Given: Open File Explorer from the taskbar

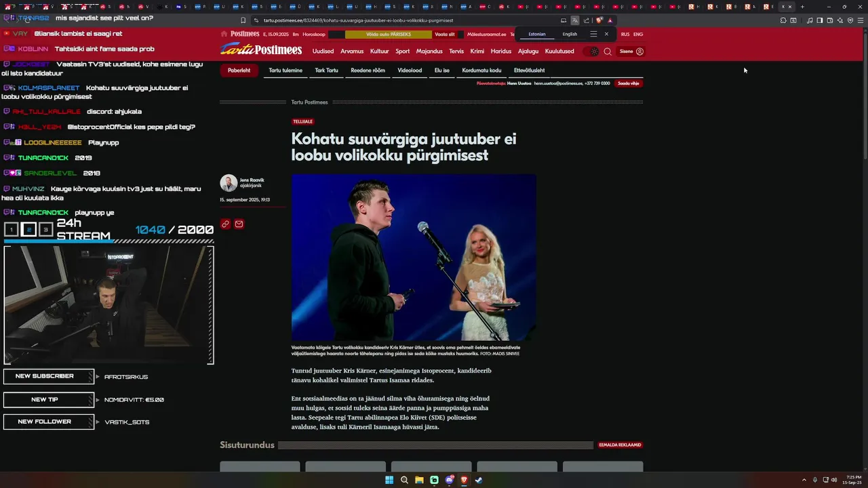Looking at the screenshot, I should click(x=420, y=480).
